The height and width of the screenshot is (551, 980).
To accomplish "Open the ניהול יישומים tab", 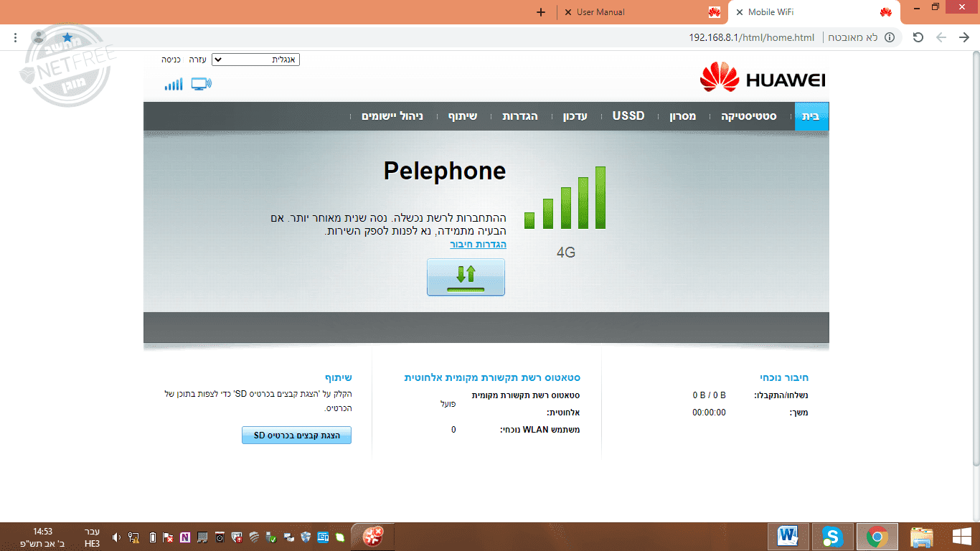I will point(392,116).
